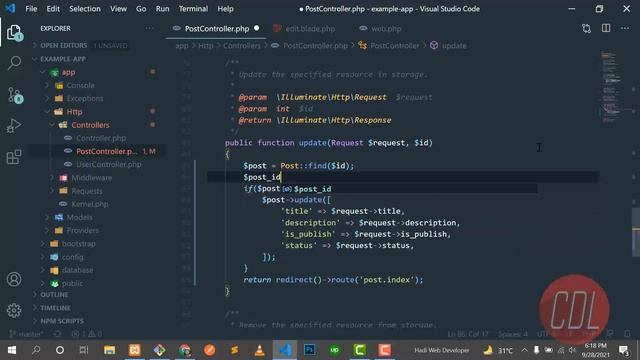
Task: Open File Explorer from the taskbar
Action: [x=109, y=350]
